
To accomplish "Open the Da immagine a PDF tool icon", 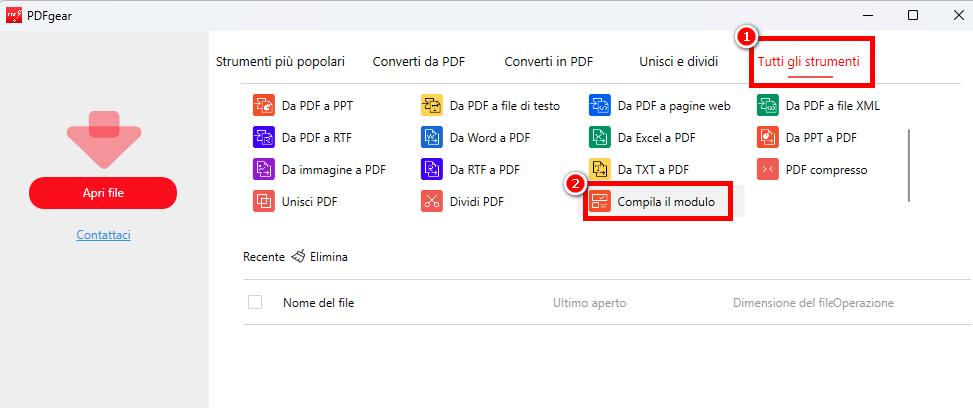I will tap(264, 169).
